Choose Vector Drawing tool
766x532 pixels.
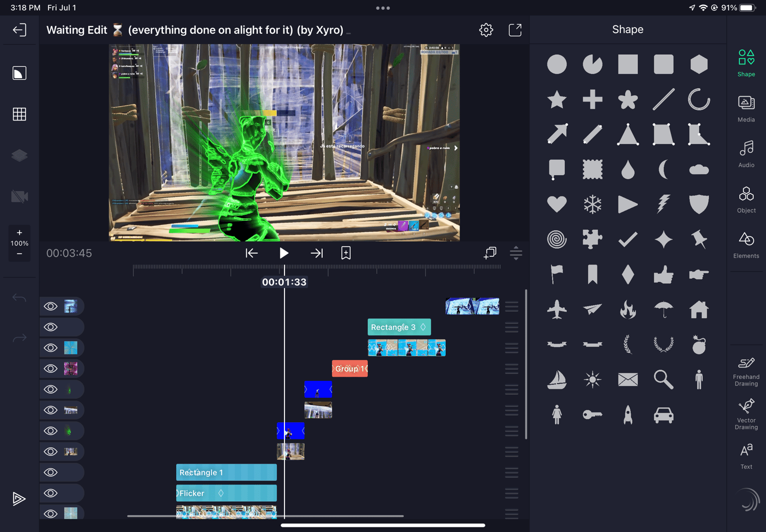tap(746, 414)
